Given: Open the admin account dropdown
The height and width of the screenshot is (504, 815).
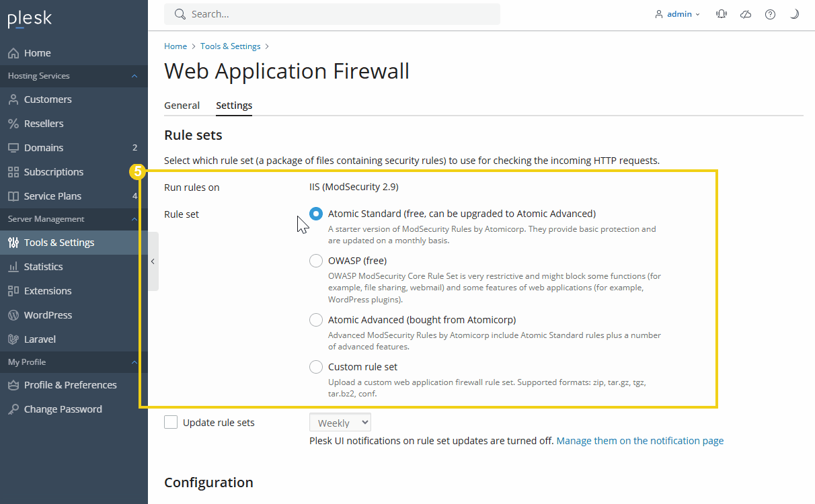Looking at the screenshot, I should tap(678, 14).
